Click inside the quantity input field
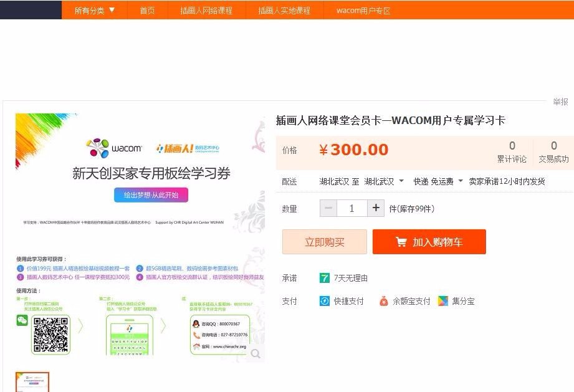The height and width of the screenshot is (392, 574). [x=351, y=208]
